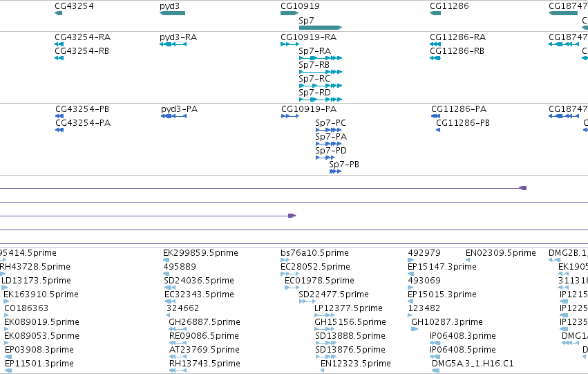Select EST EP15015.3prime
This screenshot has height=374, width=588.
(442, 294)
